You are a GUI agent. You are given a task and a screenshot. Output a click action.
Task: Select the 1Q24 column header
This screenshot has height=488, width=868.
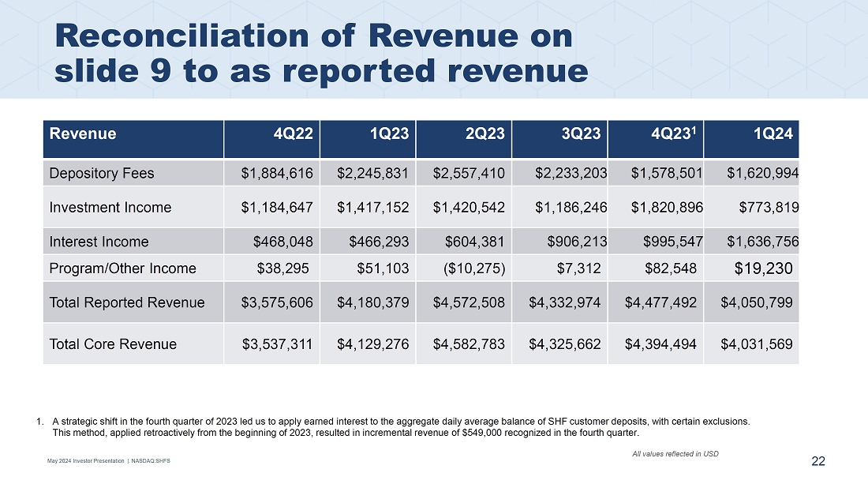(x=773, y=133)
